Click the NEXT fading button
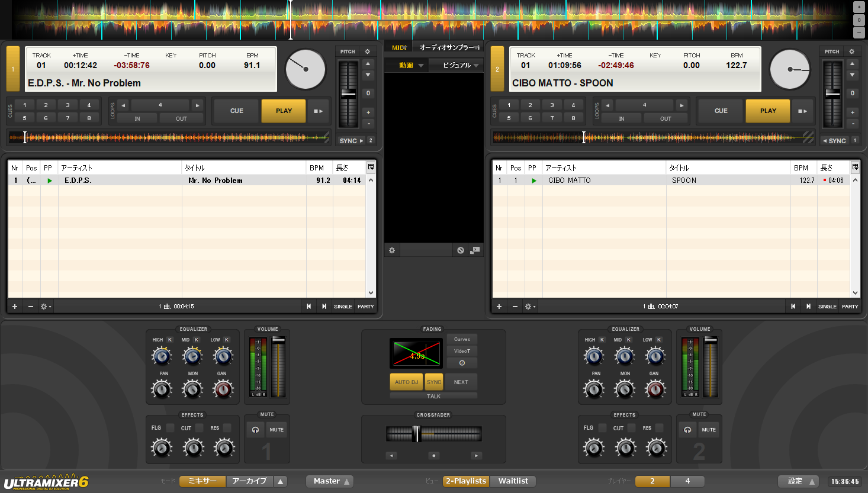This screenshot has width=868, height=493. tap(461, 382)
